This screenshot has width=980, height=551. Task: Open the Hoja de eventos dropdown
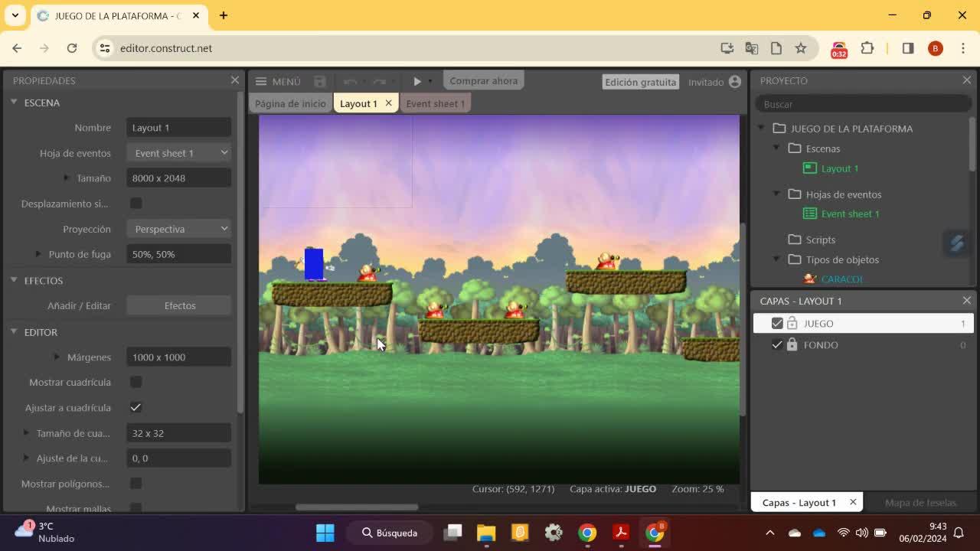(179, 153)
